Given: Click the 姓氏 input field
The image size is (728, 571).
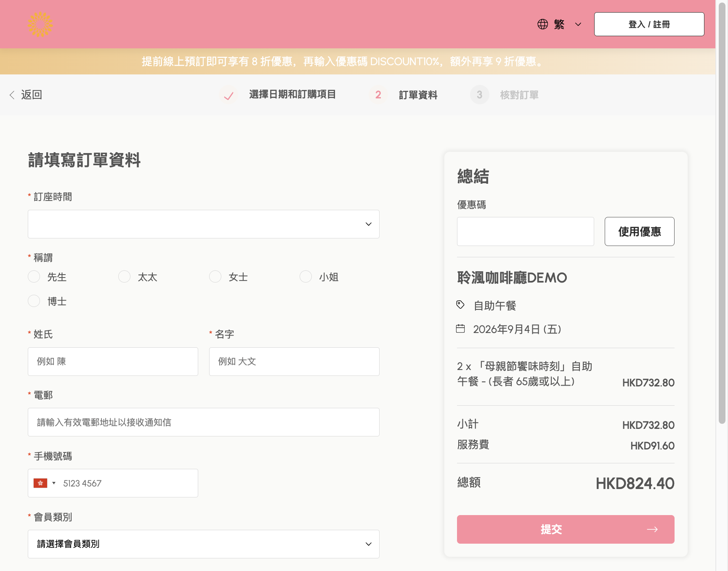Looking at the screenshot, I should pyautogui.click(x=113, y=362).
